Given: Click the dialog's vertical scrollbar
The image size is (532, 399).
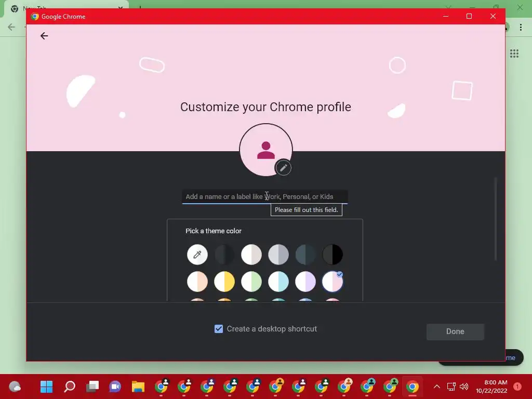Looking at the screenshot, I should pyautogui.click(x=495, y=219).
